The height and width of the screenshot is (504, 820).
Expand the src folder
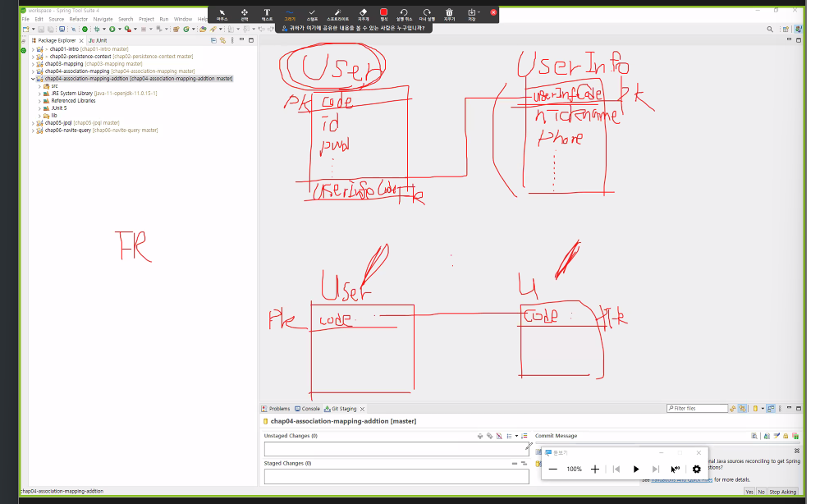[x=39, y=86]
